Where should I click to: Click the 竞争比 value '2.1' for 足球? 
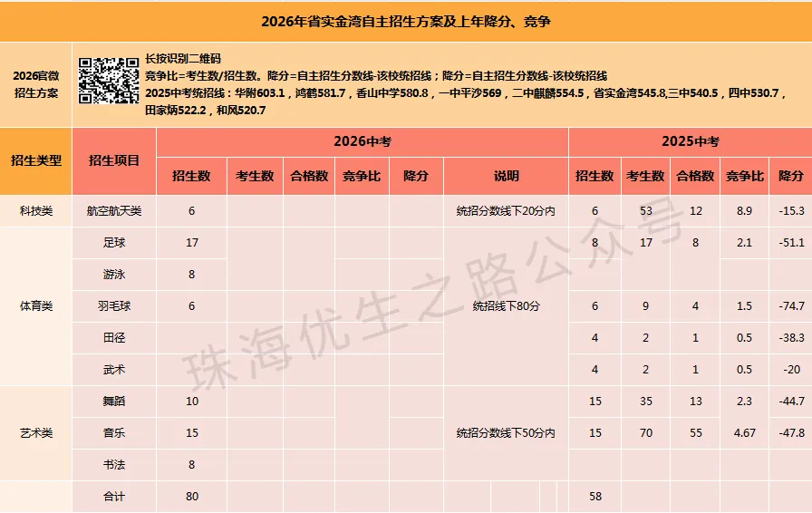745,243
